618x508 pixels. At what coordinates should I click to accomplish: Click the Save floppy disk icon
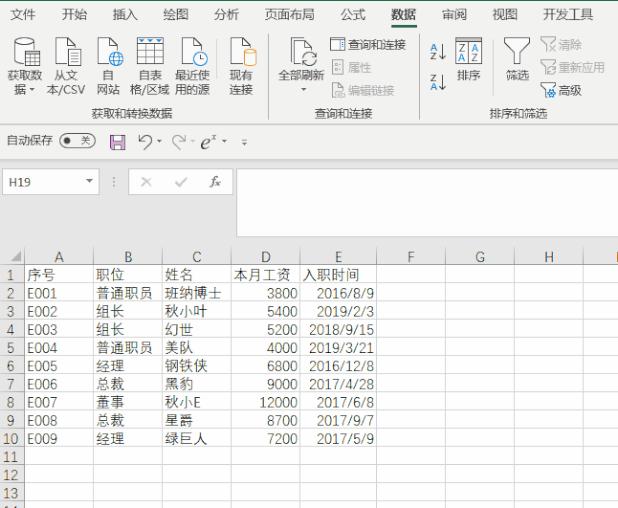[117, 142]
